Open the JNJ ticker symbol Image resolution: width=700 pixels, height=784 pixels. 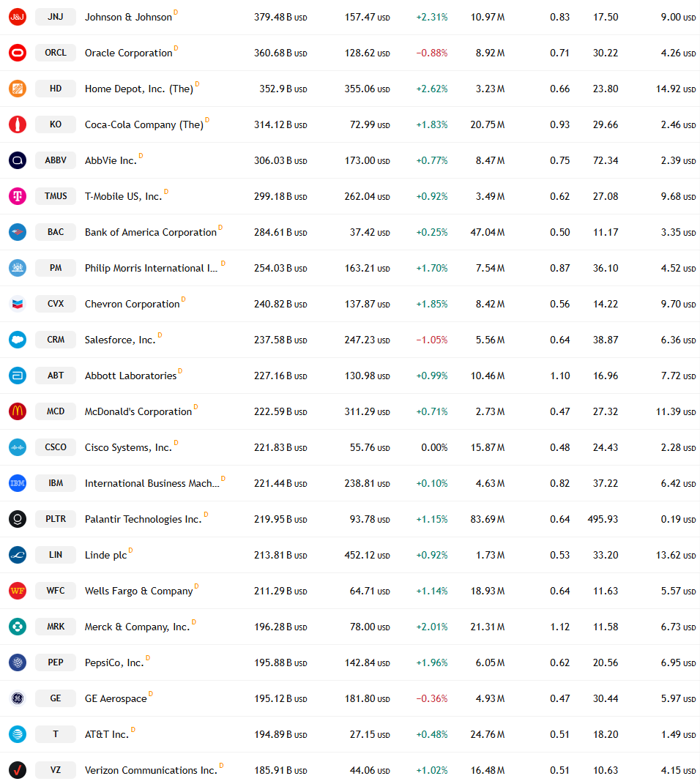(x=56, y=17)
